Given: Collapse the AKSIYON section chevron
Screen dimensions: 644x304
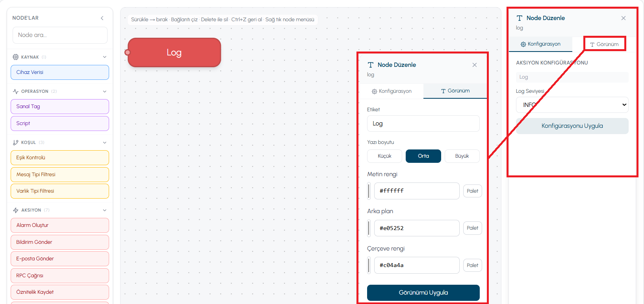Looking at the screenshot, I should click(x=104, y=210).
